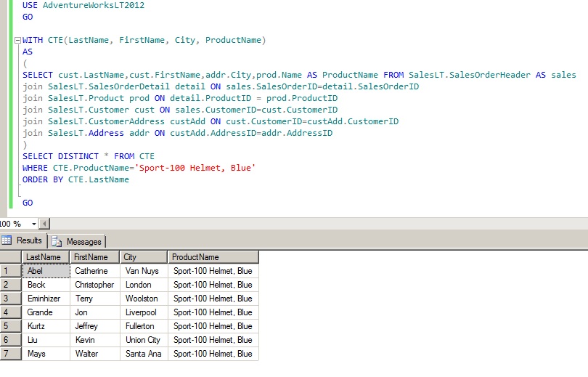Screen dimensions: 588x377
Task: Click the final GO statement
Action: click(x=28, y=203)
